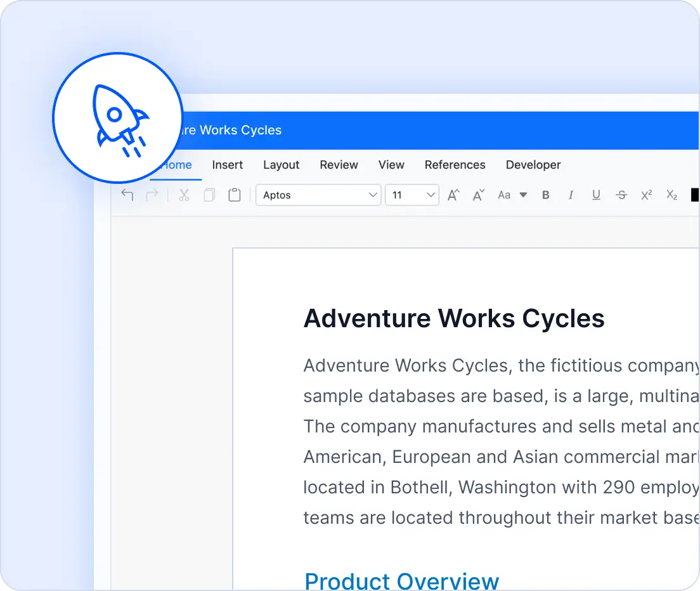
Task: Open the font size 11 dropdown
Action: 412,195
